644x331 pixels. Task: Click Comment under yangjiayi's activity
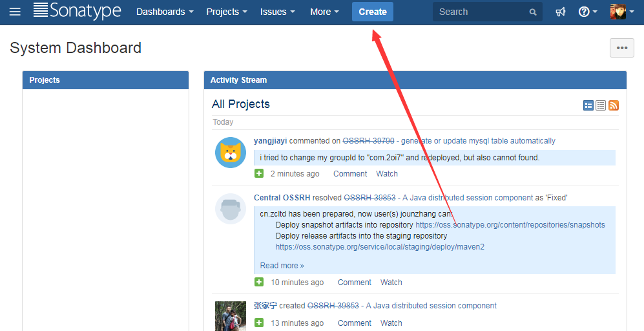pos(350,174)
